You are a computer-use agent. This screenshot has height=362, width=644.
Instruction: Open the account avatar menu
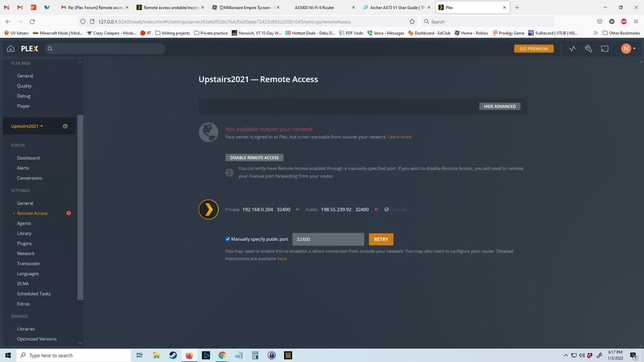(628, 48)
